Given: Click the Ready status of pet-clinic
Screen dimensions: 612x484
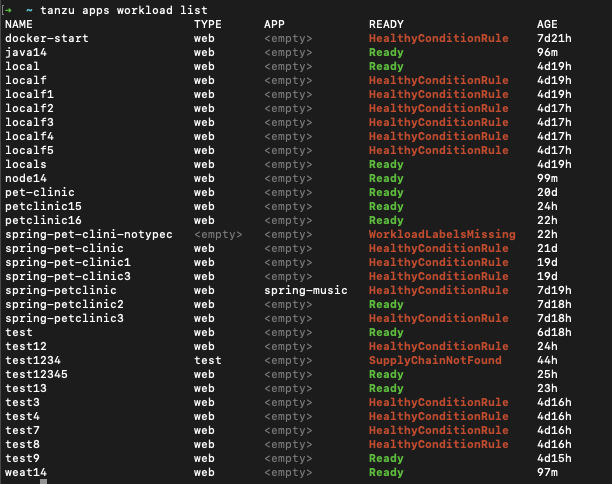Looking at the screenshot, I should click(386, 192).
